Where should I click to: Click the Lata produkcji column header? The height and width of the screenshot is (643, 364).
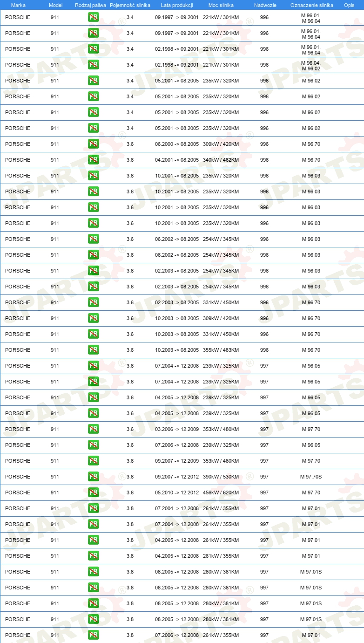point(177,5)
